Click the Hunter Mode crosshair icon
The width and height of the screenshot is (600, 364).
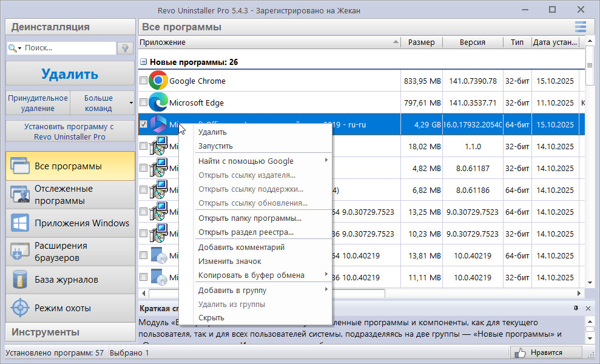20,308
